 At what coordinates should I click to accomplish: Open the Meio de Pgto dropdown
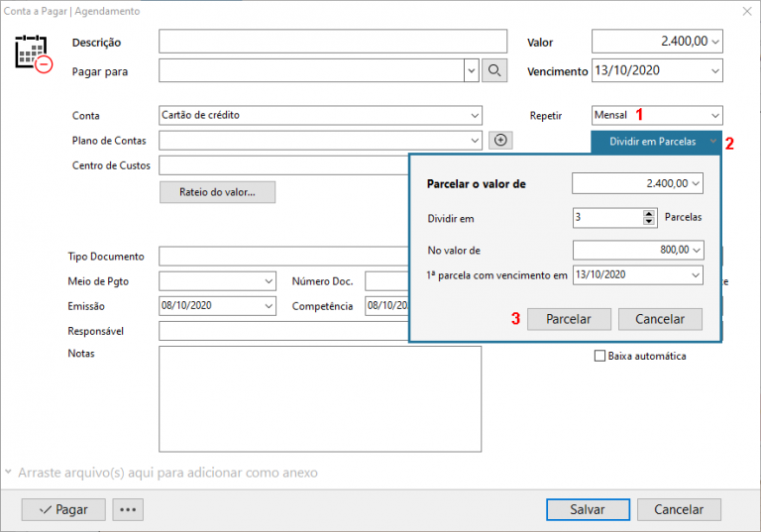(x=269, y=281)
